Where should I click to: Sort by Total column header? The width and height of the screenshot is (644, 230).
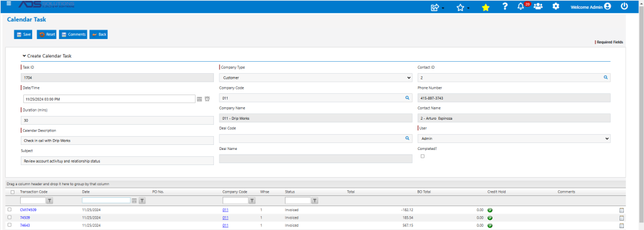point(350,192)
